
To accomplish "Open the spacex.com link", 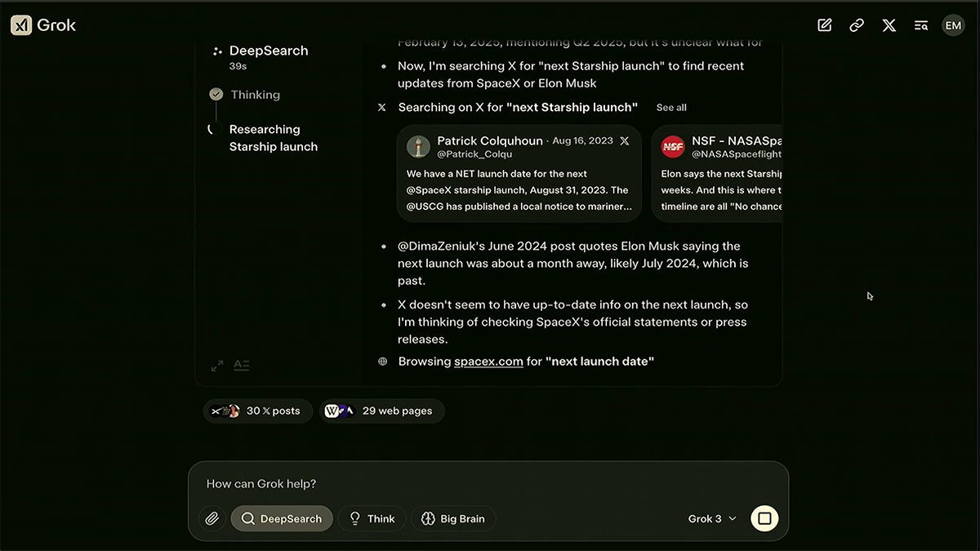I will 488,361.
